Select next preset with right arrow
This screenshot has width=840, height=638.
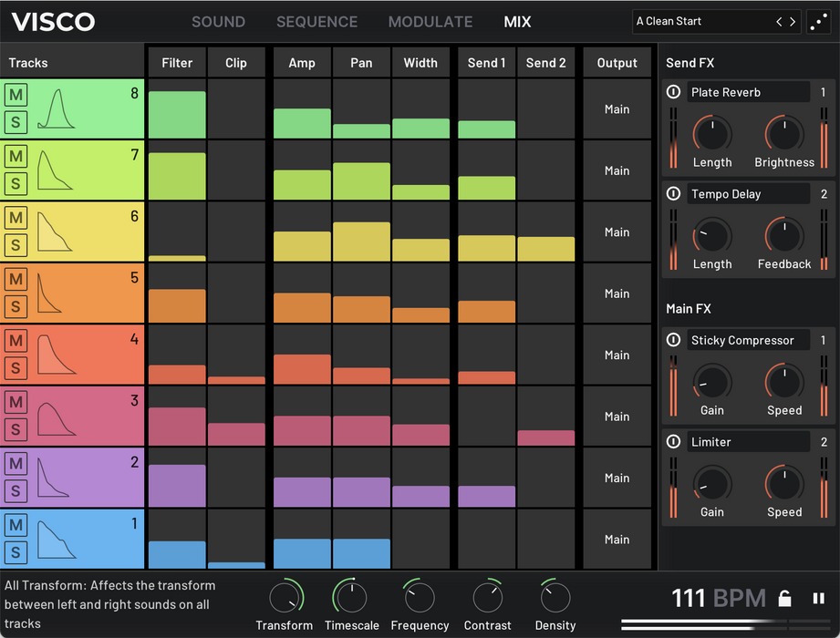coord(793,21)
